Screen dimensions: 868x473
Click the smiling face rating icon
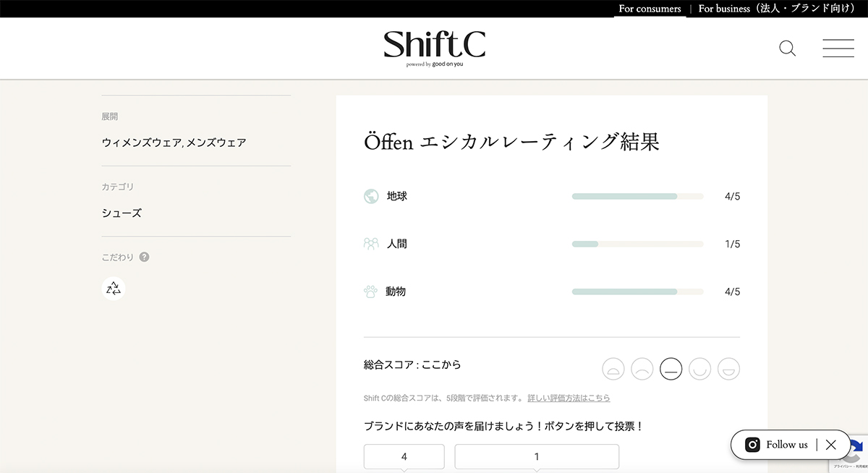[700, 369]
